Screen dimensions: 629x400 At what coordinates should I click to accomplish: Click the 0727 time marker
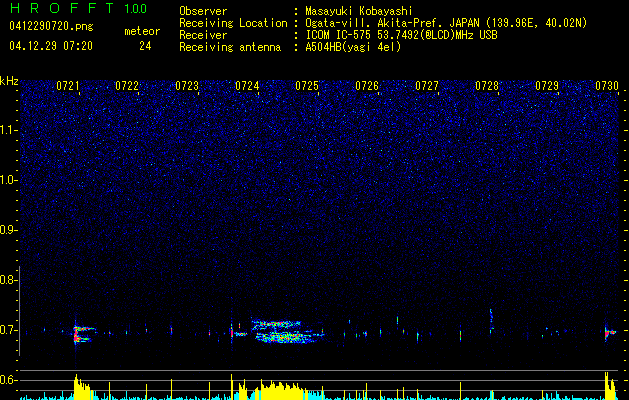pos(427,86)
